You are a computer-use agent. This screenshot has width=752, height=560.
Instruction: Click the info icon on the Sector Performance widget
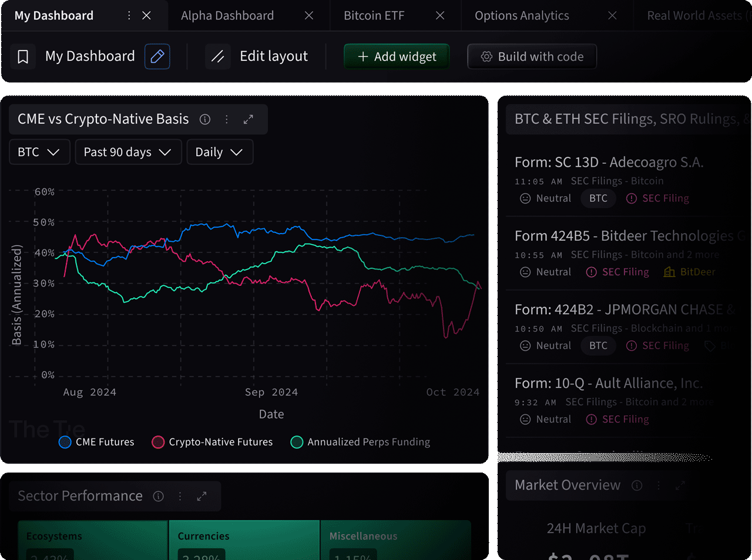[158, 496]
